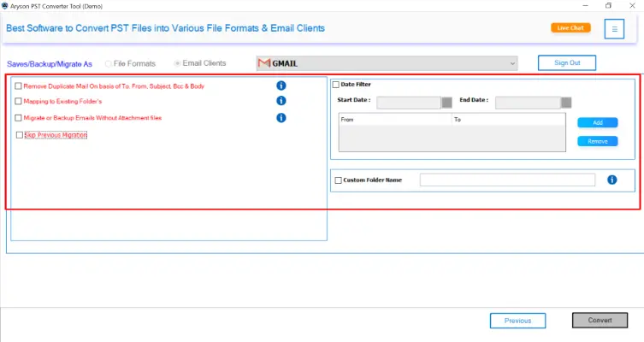Show info for Migrate Without Attachment files

[x=281, y=118]
